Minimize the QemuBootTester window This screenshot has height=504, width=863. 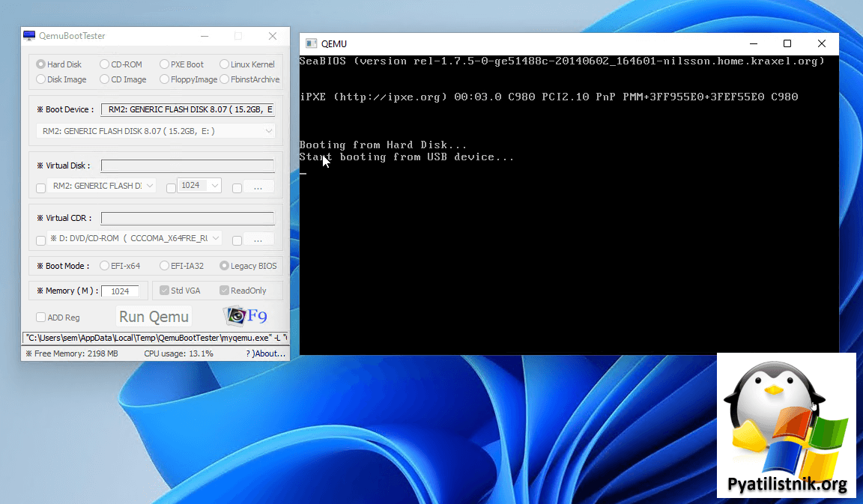coord(205,36)
